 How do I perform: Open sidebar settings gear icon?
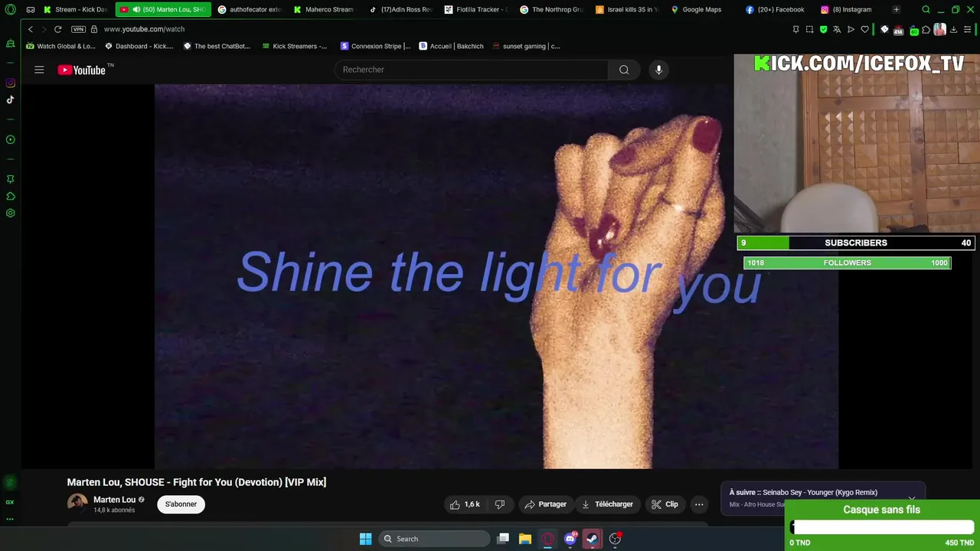[x=11, y=214]
